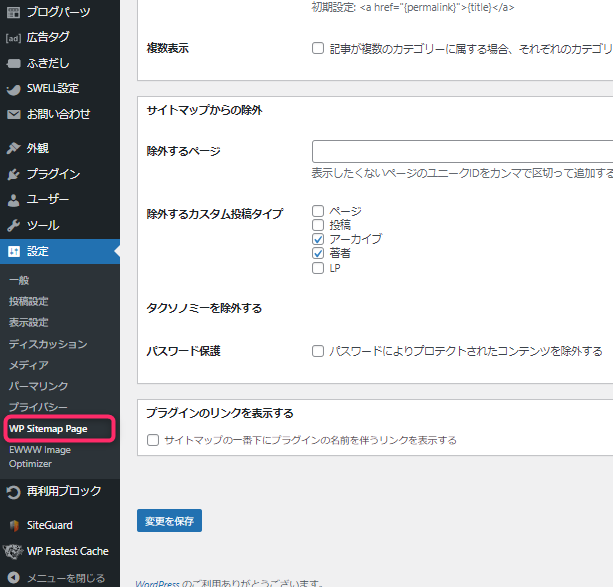Click the プラグイン plug icon

tap(13, 174)
